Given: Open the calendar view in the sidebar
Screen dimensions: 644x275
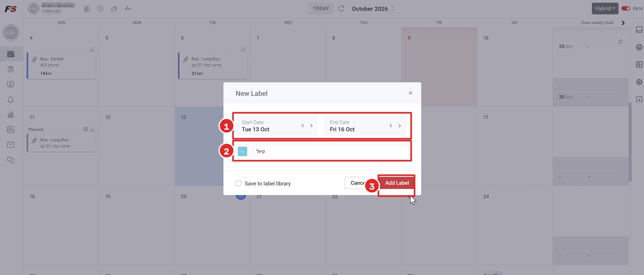Looking at the screenshot, I should point(11,54).
